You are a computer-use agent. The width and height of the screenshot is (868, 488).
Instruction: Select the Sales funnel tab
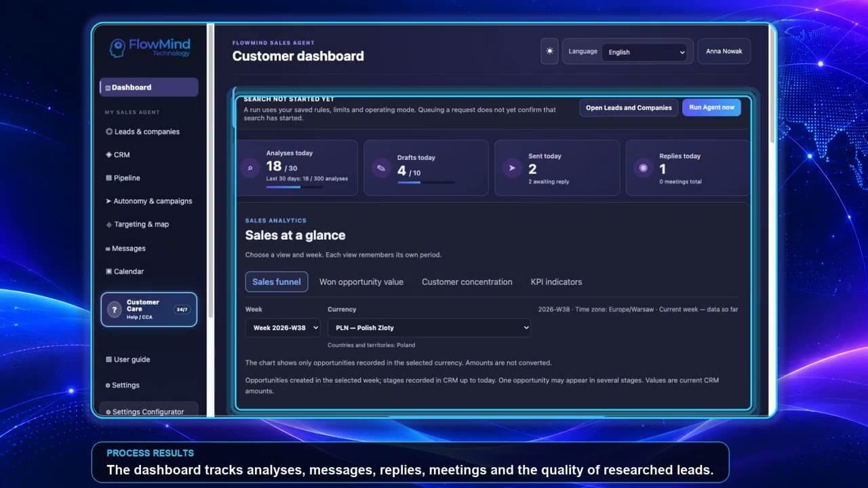point(277,282)
